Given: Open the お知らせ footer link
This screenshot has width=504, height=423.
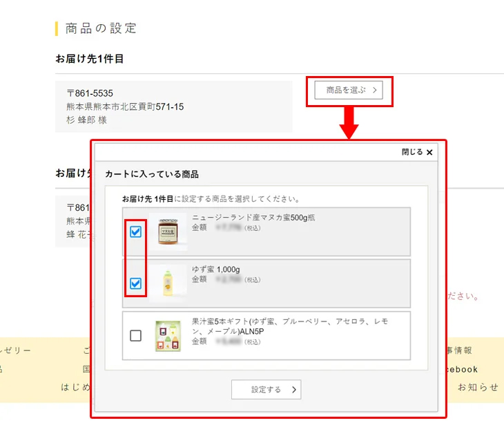Looking at the screenshot, I should [x=478, y=387].
